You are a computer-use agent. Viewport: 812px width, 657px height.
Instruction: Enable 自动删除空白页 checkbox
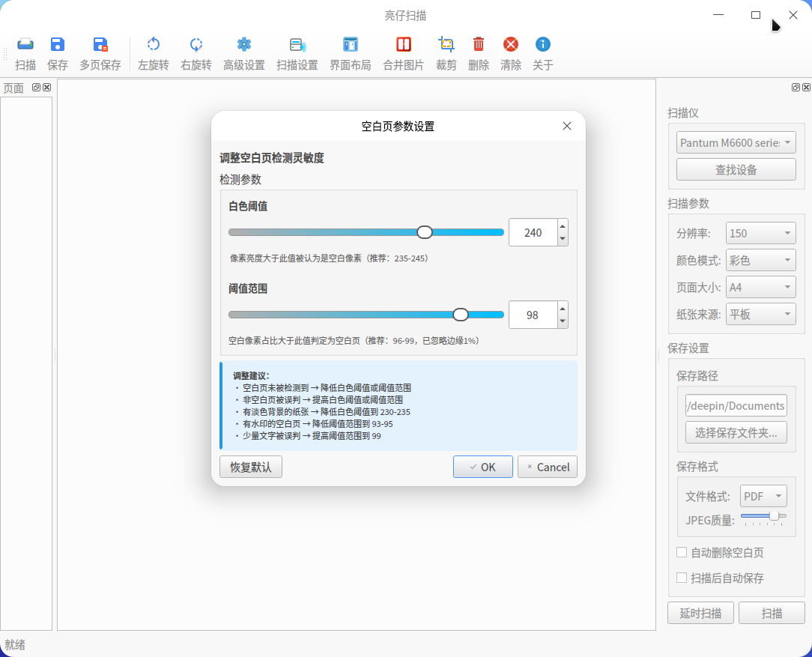pos(682,552)
